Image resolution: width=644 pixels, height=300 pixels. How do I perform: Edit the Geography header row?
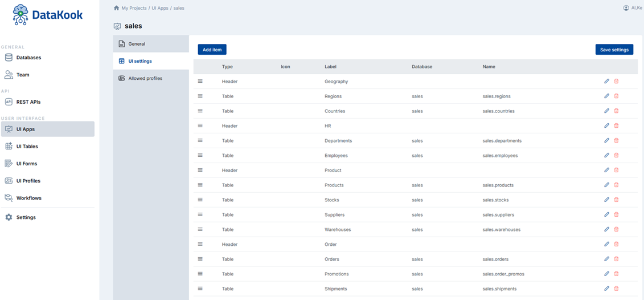606,81
